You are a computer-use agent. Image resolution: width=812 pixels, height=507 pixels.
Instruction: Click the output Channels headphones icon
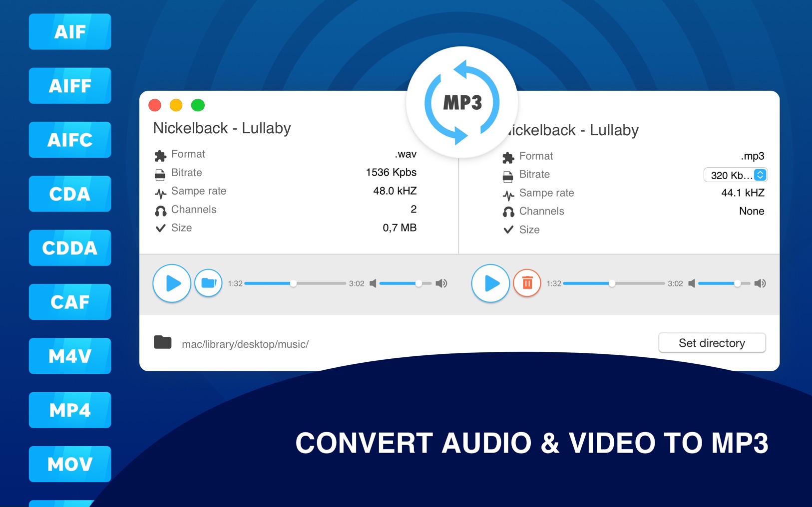click(x=508, y=213)
